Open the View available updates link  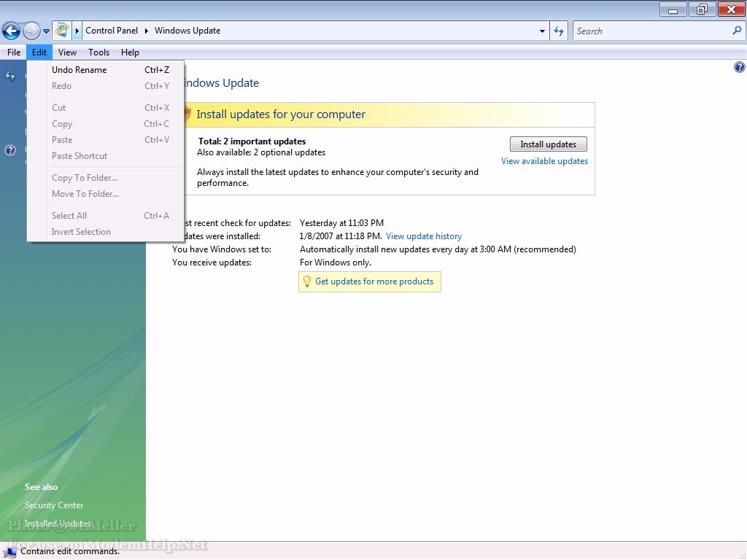[544, 161]
